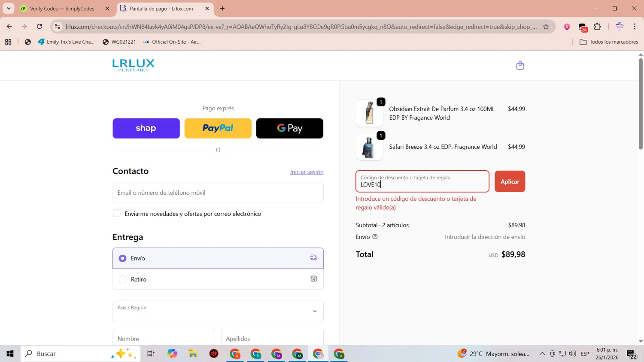Click the browser address bar URL
Screen dimensions: 644x362
point(301,27)
